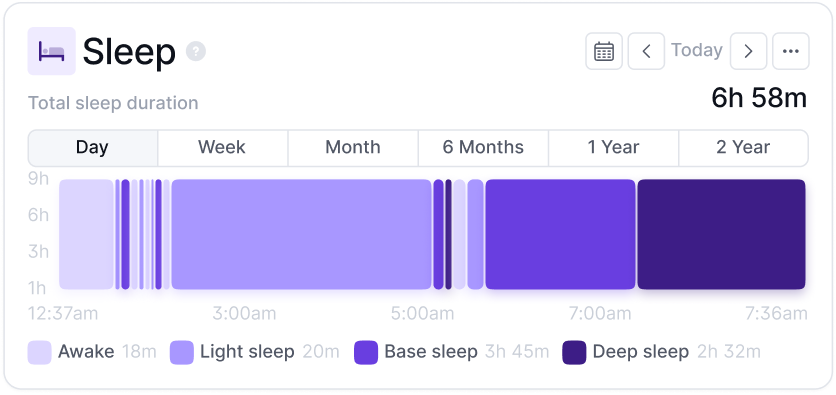Open the three-dots more options menu
836x395 pixels.
coord(791,51)
